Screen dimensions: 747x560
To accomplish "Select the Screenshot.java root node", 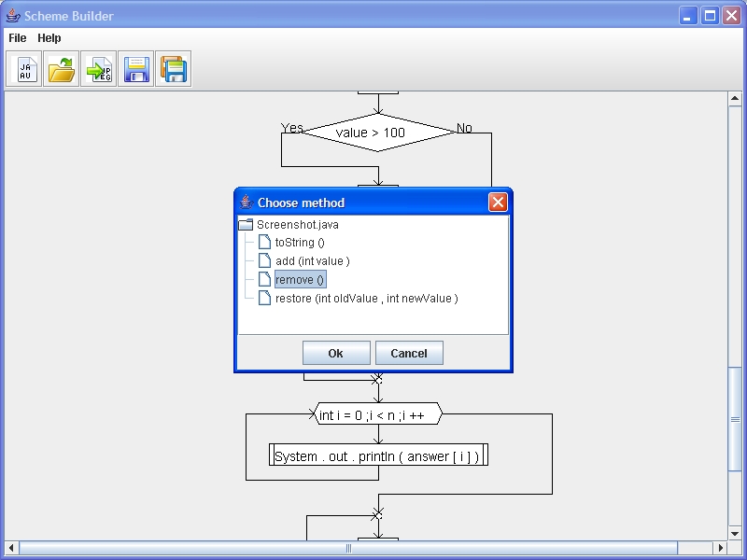I will tap(298, 225).
